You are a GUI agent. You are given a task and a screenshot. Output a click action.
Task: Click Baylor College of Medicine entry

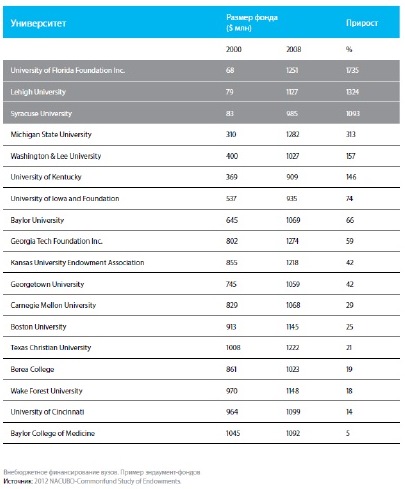53,433
